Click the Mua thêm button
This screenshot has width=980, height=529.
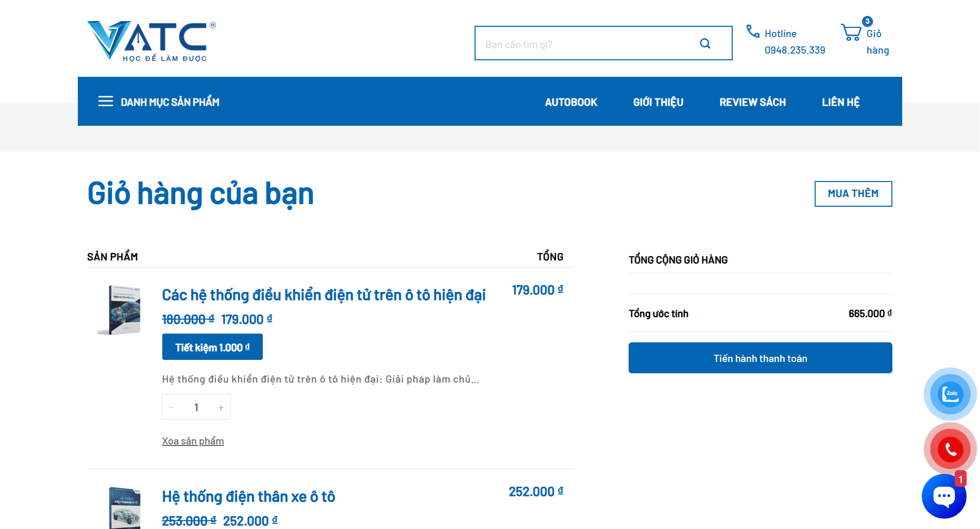(853, 194)
